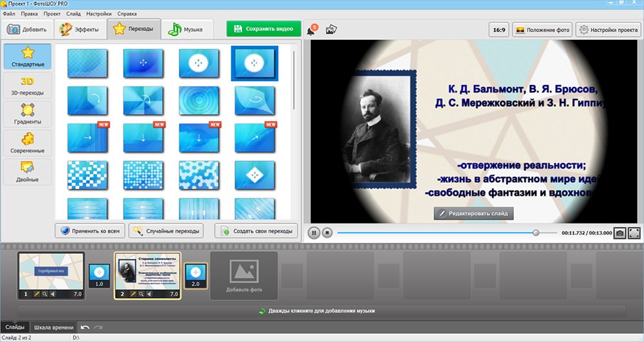
Task: Open the Положение фото options
Action: tap(542, 30)
